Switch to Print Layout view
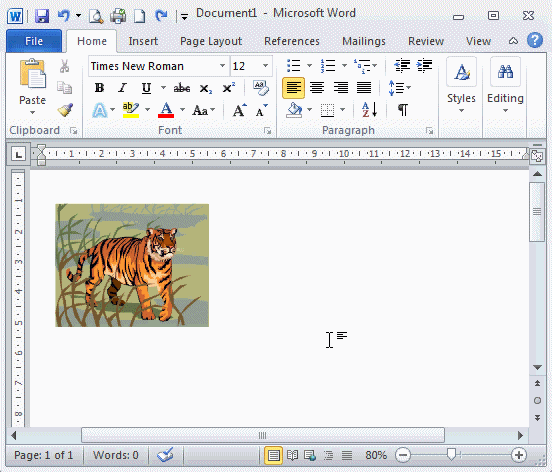This screenshot has width=552, height=472. point(273,455)
